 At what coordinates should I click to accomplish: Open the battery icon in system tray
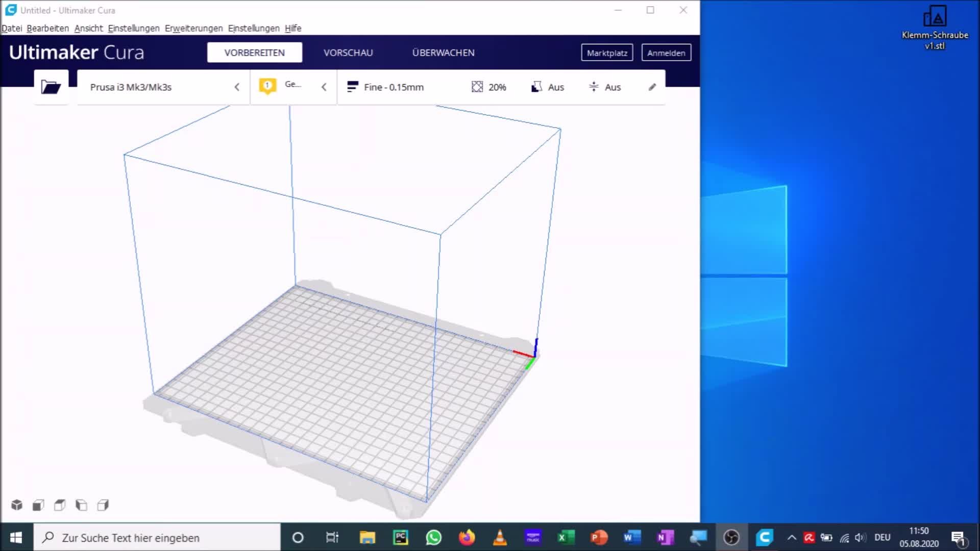pyautogui.click(x=826, y=538)
